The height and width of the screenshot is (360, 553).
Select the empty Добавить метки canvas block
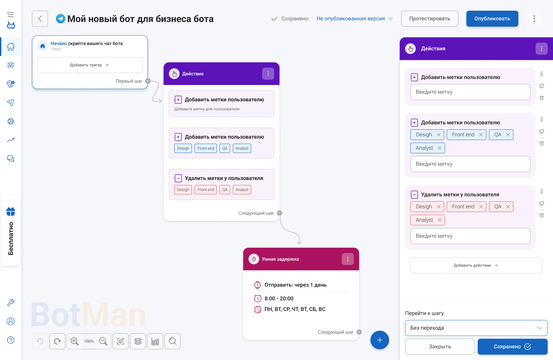coord(221,104)
